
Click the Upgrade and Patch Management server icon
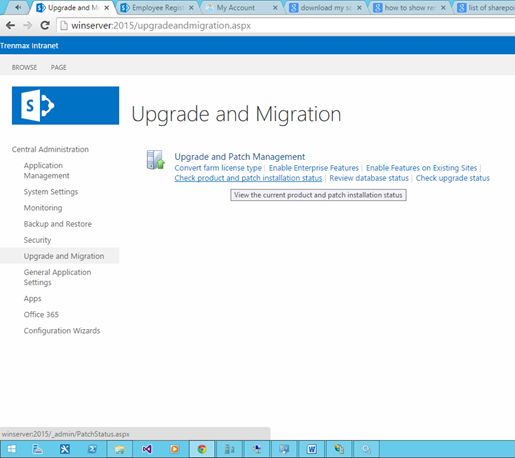[x=156, y=160]
